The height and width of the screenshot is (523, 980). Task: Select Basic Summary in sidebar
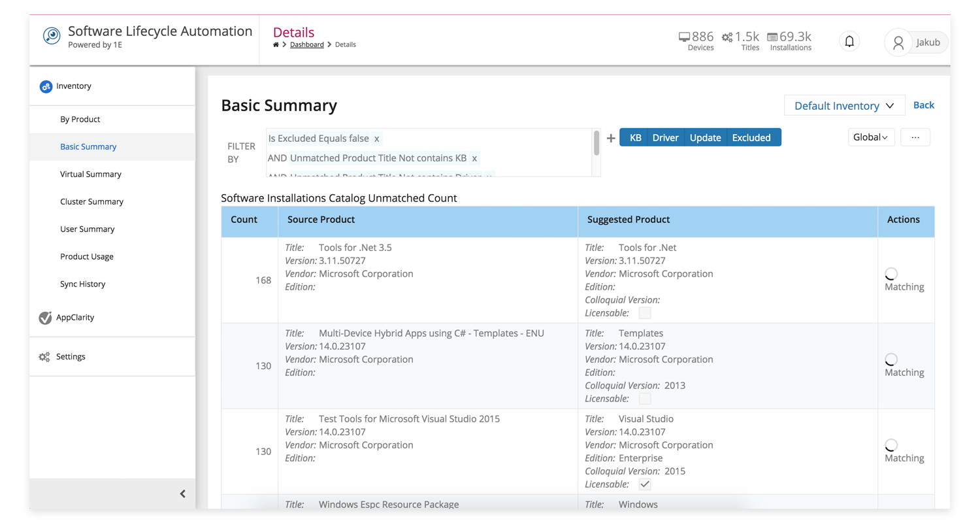click(x=112, y=147)
